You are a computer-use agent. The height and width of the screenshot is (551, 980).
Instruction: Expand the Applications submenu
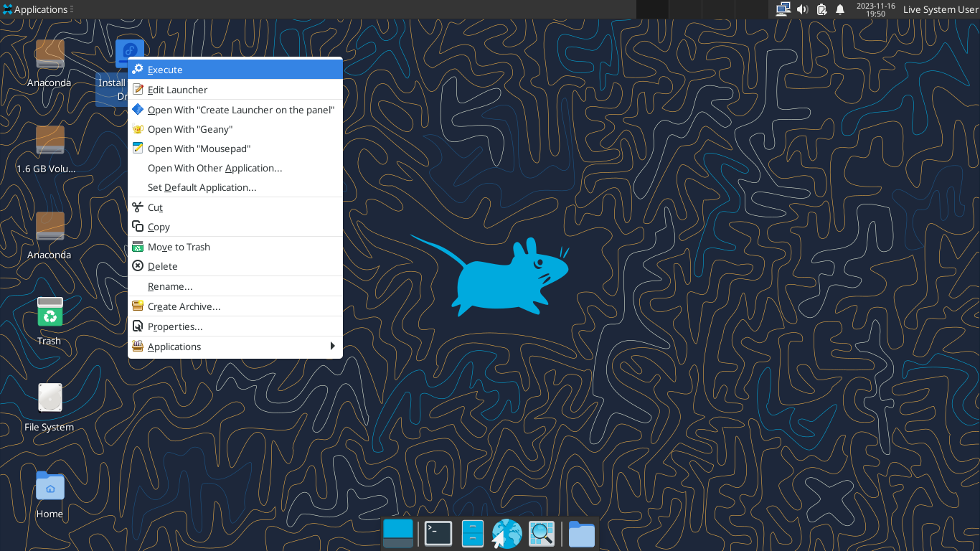tap(235, 347)
